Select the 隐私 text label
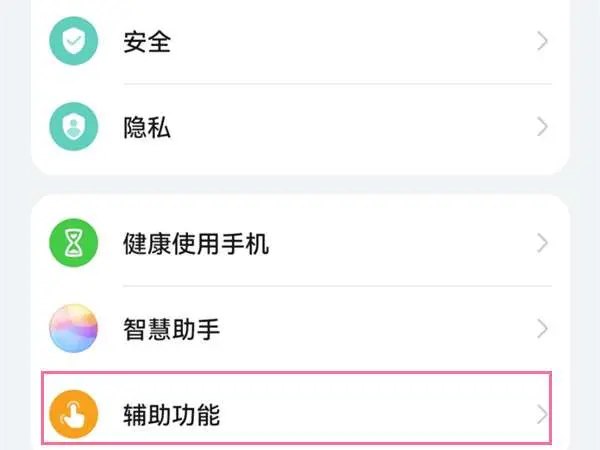 click(x=147, y=127)
